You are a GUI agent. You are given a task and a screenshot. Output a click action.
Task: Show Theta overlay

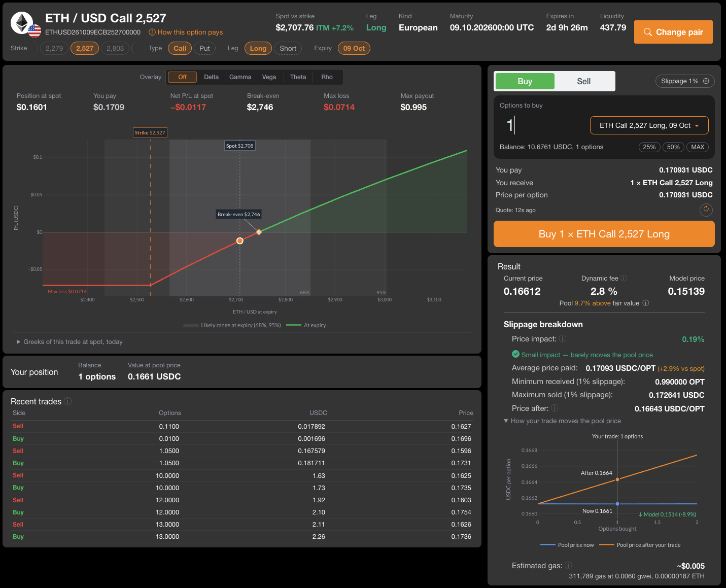pyautogui.click(x=298, y=77)
